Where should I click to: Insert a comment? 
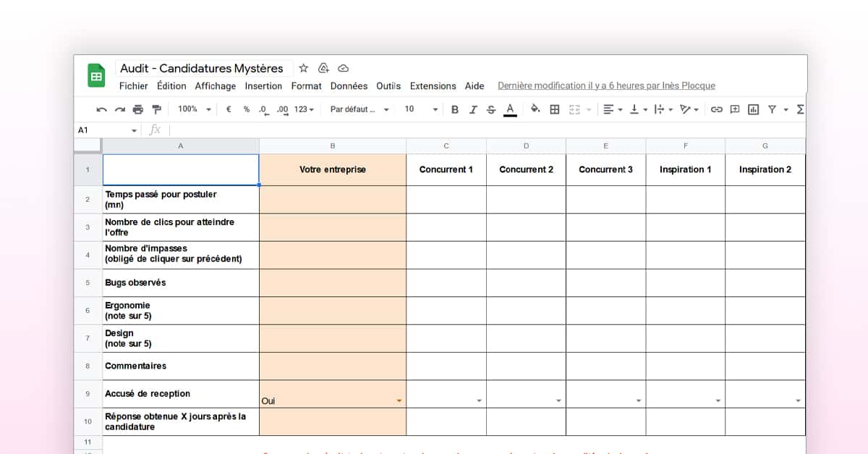click(x=735, y=109)
